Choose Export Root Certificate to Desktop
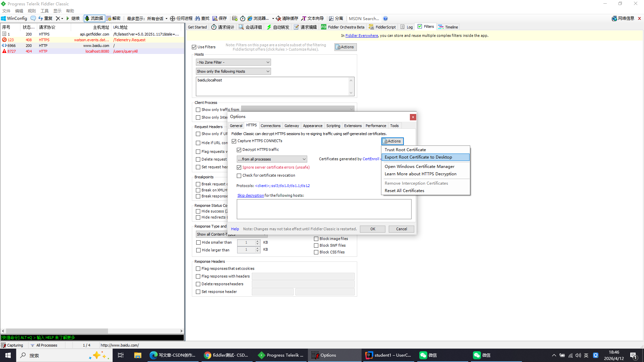The width and height of the screenshot is (644, 362). pos(418,157)
